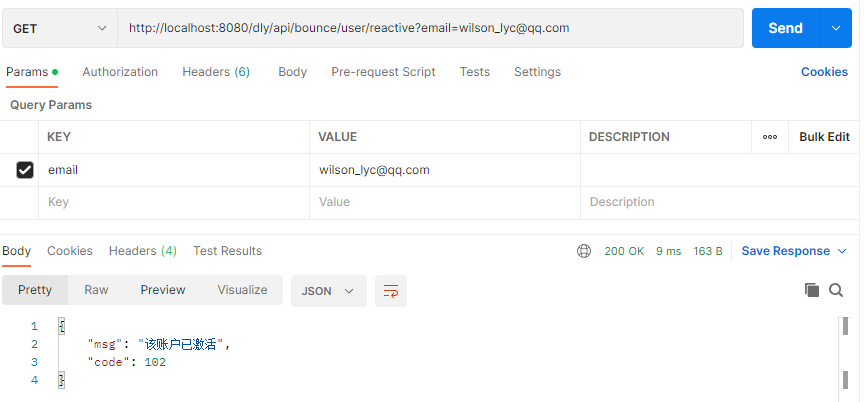The width and height of the screenshot is (864, 402).
Task: Switch to the request Body tab
Action: point(292,72)
